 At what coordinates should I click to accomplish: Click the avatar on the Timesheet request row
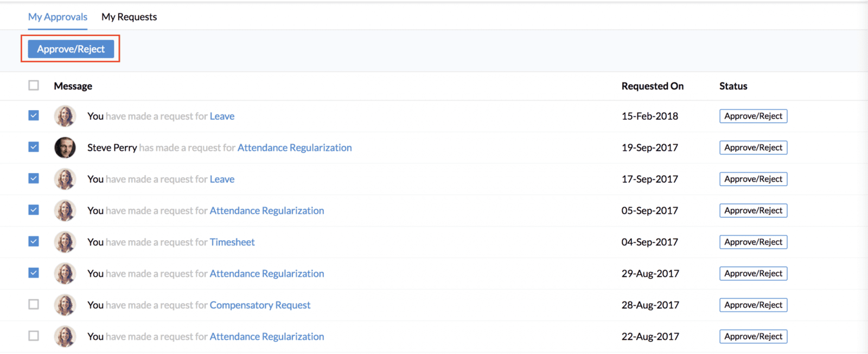(65, 242)
